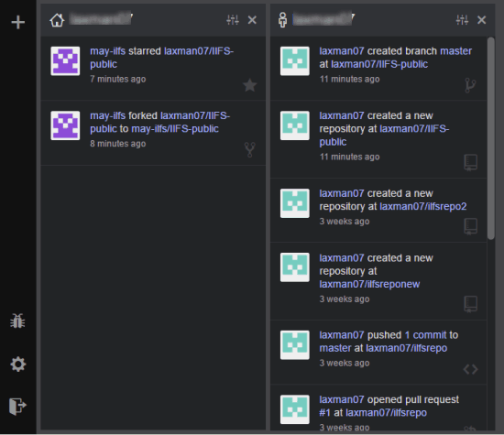Click the star icon on starred event
This screenshot has height=435, width=504.
[x=250, y=85]
